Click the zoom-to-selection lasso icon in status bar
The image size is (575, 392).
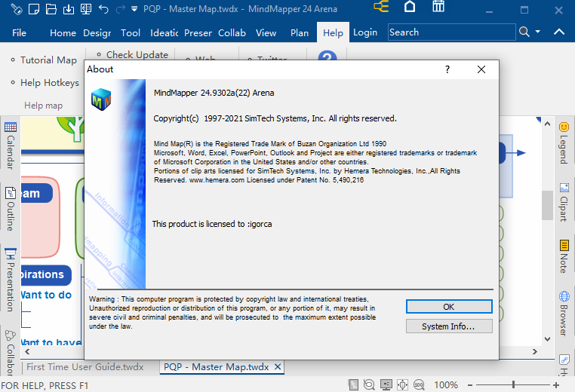pyautogui.click(x=369, y=384)
